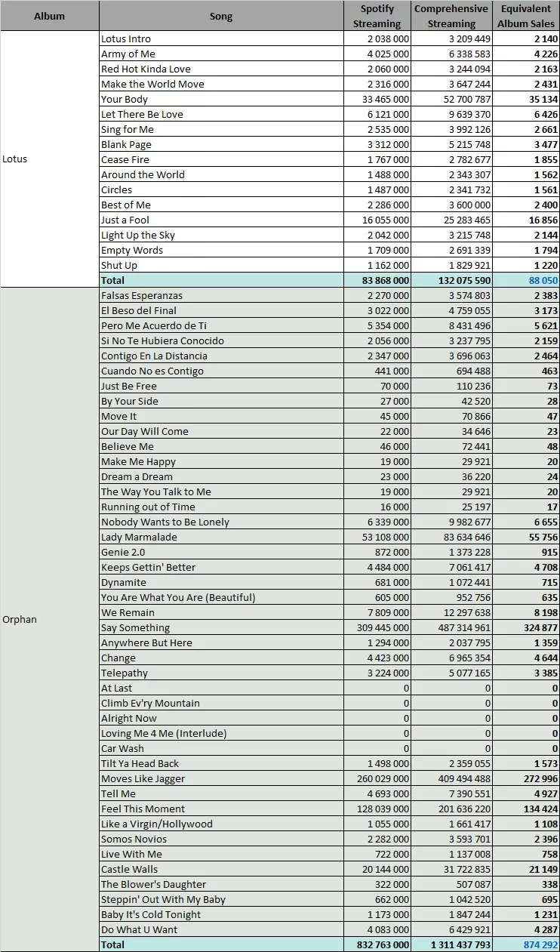Select the Moves Like Jagger cell
Viewport: 560px width, 952px height.
pos(221,778)
